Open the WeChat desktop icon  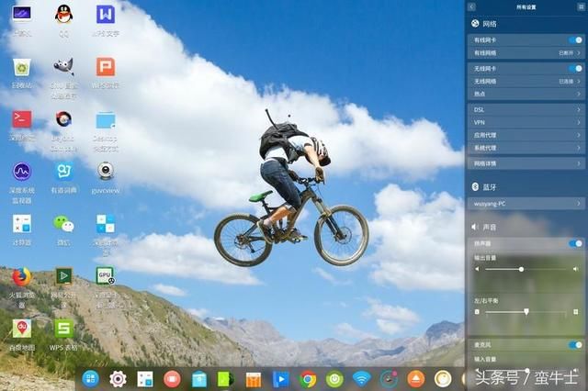(63, 224)
